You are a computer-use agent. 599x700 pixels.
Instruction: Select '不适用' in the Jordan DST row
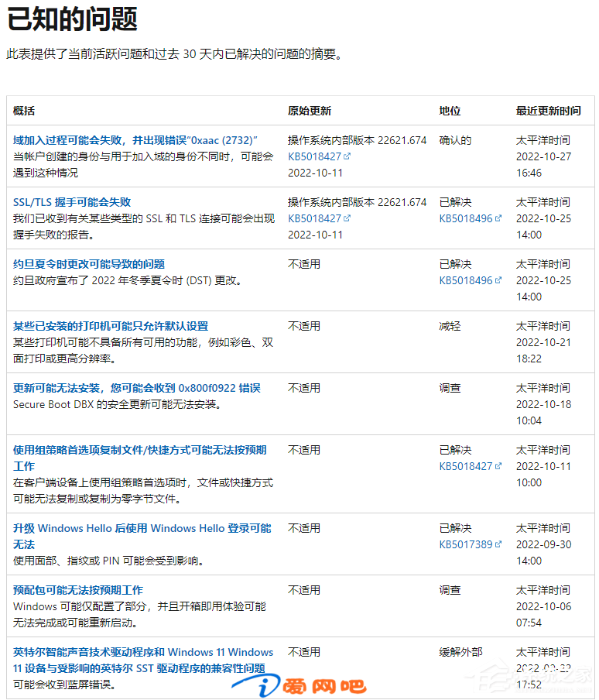coord(303,264)
